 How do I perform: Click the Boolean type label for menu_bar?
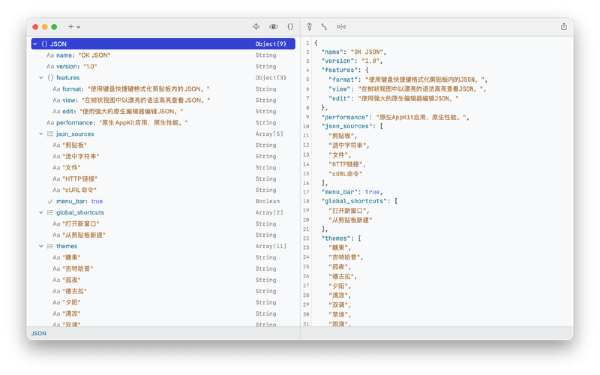click(268, 201)
